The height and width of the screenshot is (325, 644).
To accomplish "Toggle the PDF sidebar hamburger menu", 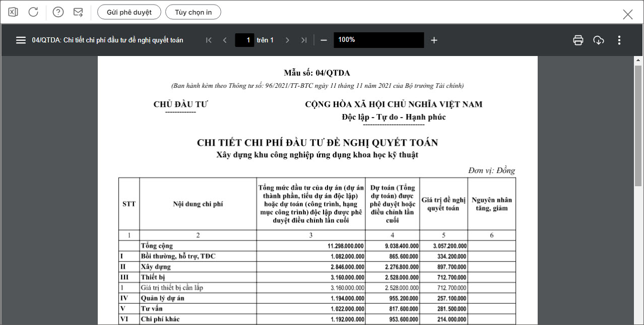I will pyautogui.click(x=21, y=40).
